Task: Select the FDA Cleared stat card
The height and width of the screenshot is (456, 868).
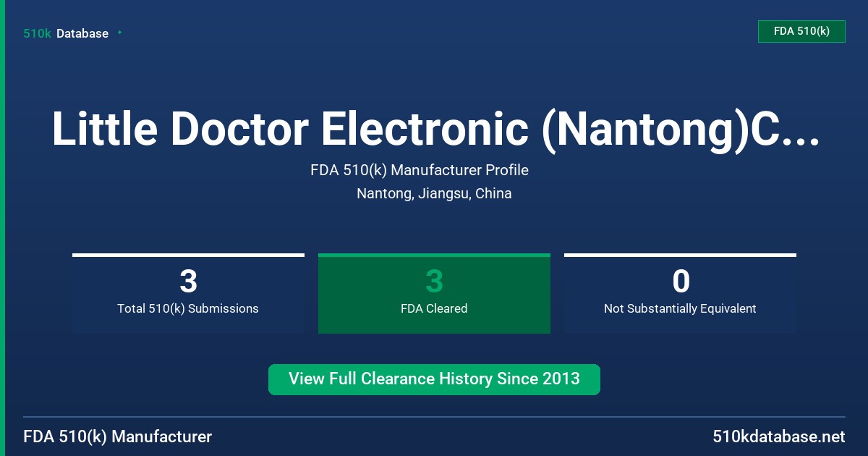Action: point(434,294)
